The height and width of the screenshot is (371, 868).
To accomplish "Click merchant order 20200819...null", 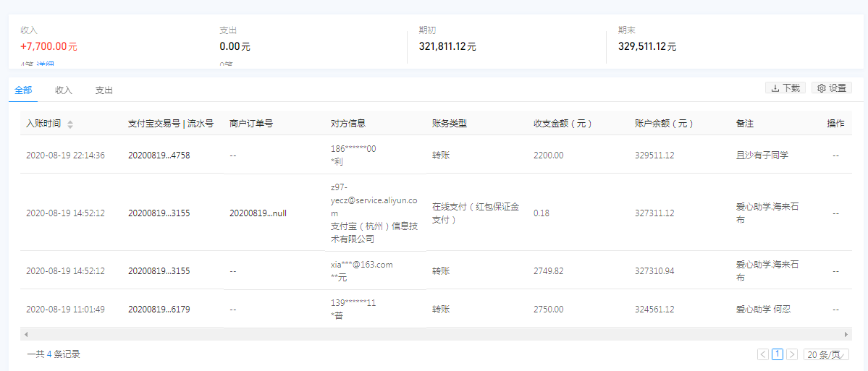I will point(258,213).
